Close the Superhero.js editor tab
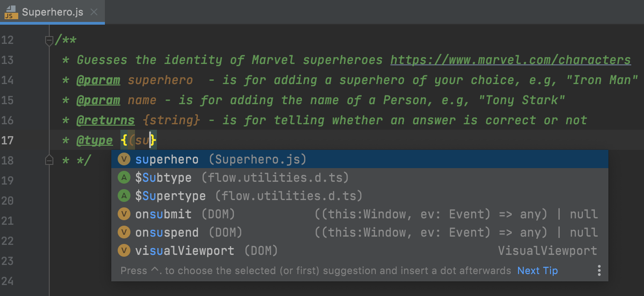Screen dimensions: 644x296 coord(94,12)
